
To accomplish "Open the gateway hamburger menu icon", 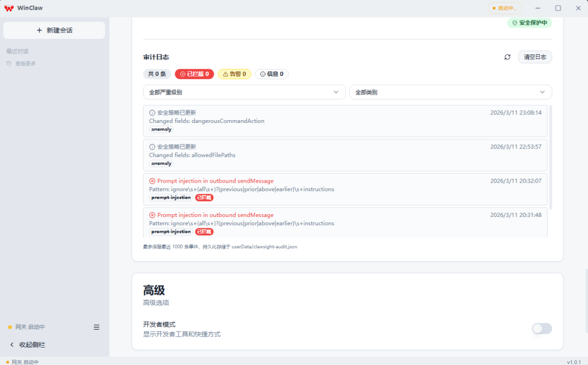I will point(97,327).
